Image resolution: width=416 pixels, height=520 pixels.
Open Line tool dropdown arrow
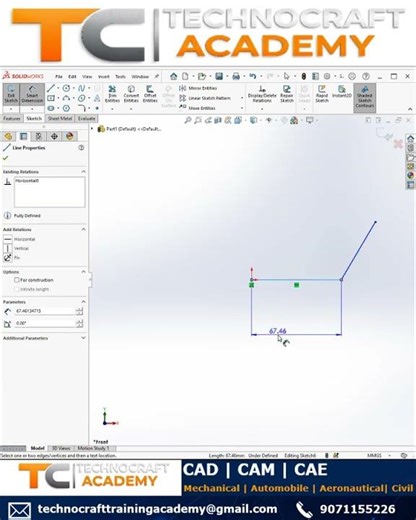[58, 88]
